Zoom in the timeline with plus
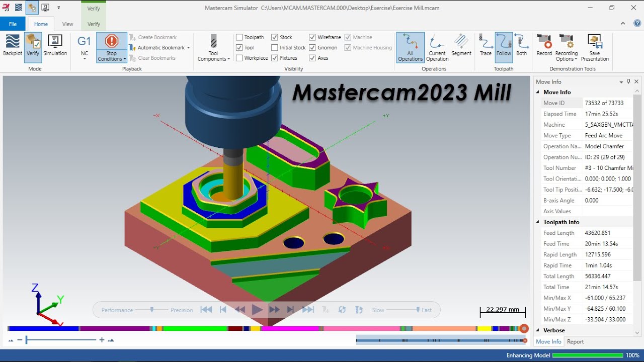Screen dimensions: 644x362 click(102, 340)
